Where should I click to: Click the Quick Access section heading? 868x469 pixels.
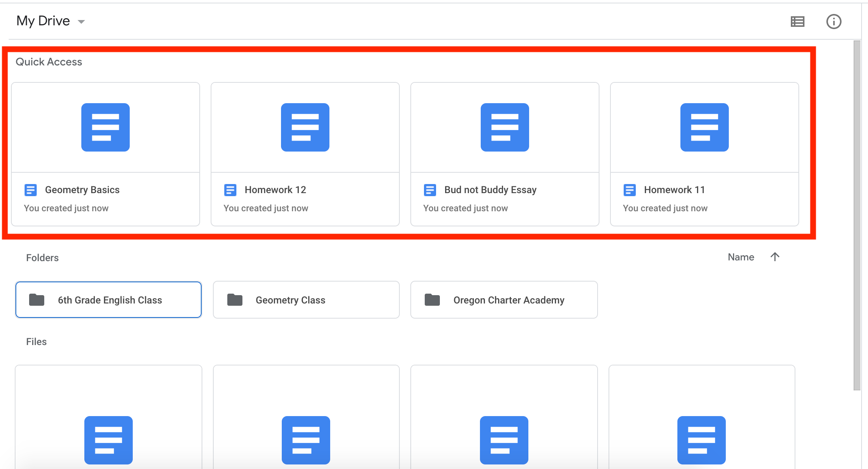(x=49, y=62)
